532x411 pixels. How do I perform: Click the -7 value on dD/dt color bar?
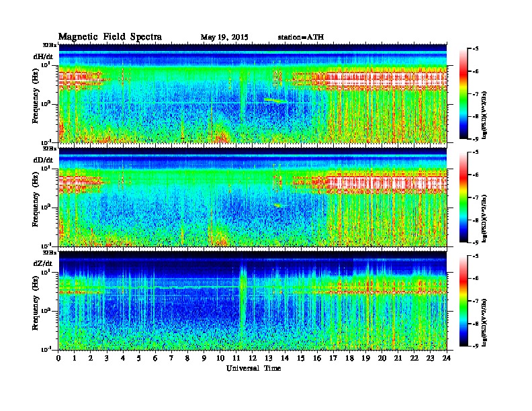tap(476, 197)
